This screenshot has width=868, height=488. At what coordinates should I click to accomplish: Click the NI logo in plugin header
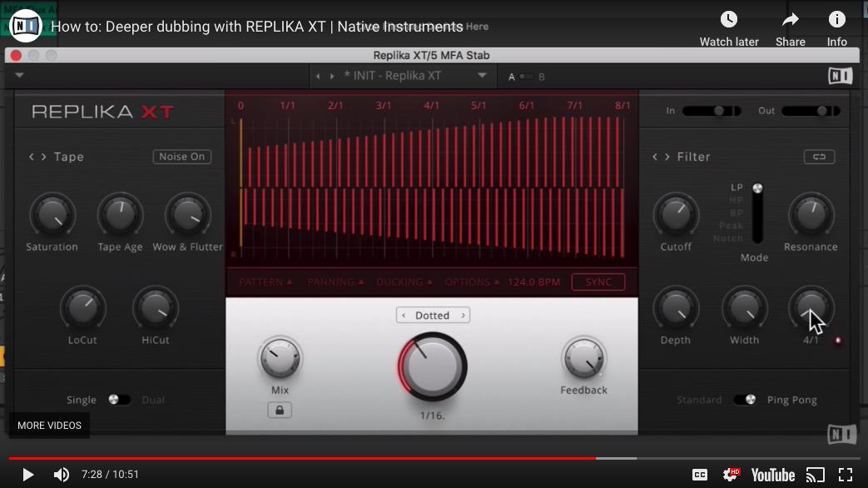click(840, 76)
